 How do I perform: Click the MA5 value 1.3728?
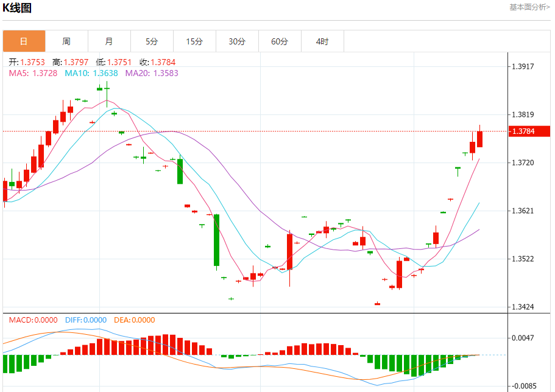coord(45,73)
